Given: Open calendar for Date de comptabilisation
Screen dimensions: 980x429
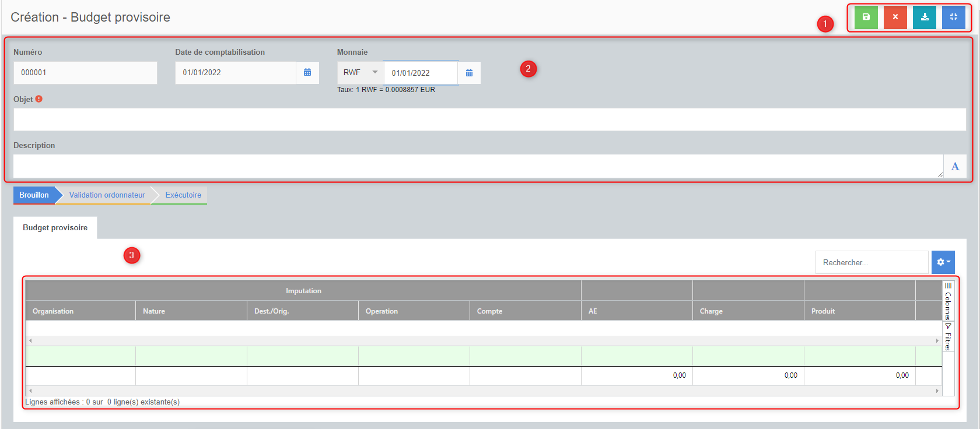Looking at the screenshot, I should (x=307, y=73).
